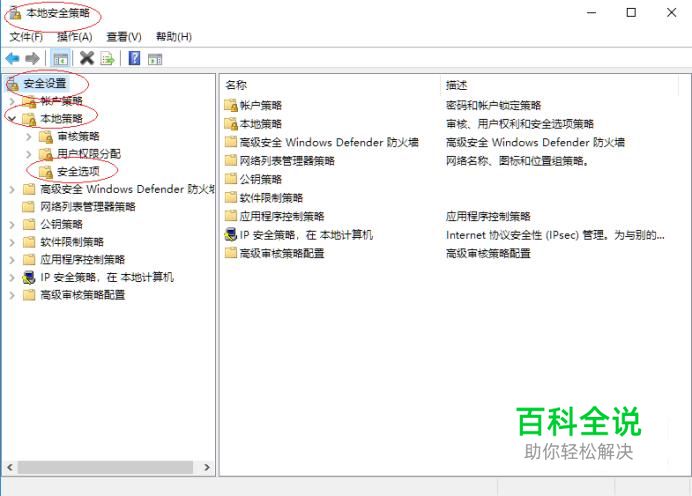Expand the IP 安全策略 tree node
The height and width of the screenshot is (496, 692).
point(12,278)
